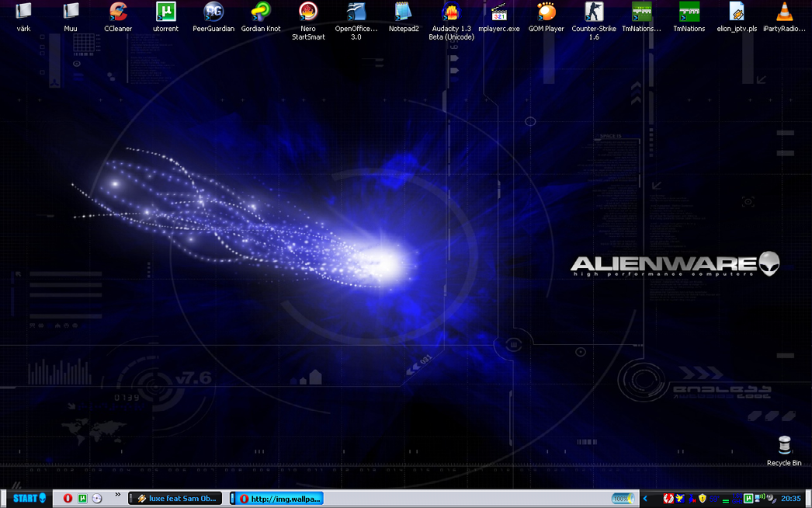Select the iPartyRadio VLC shortcut
The image size is (812, 508).
point(784,17)
